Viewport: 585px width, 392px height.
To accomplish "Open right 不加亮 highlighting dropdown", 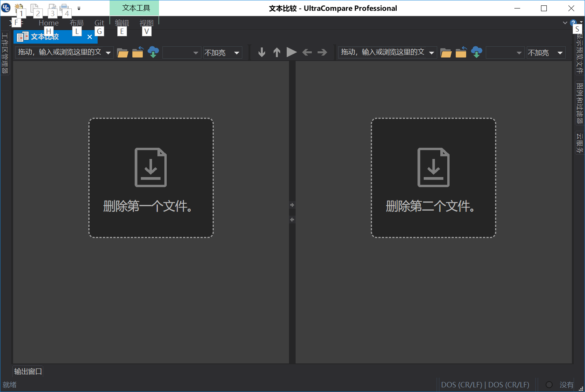I will tap(546, 52).
